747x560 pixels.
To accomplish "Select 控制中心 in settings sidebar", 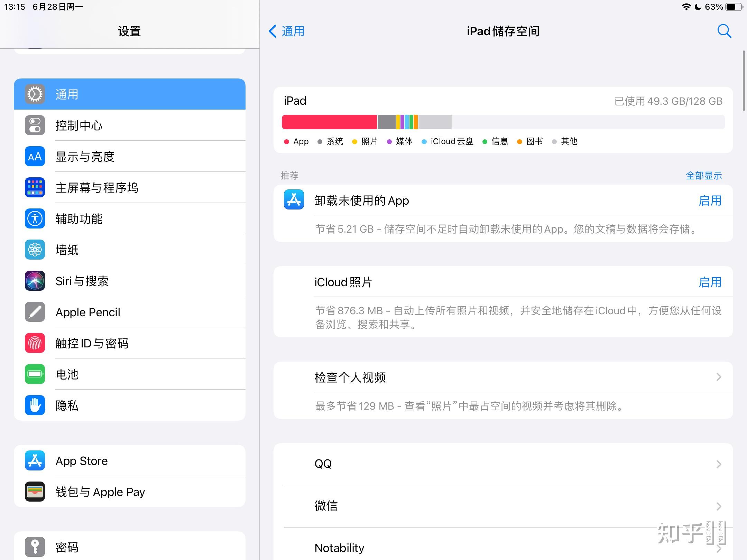I will tap(130, 125).
